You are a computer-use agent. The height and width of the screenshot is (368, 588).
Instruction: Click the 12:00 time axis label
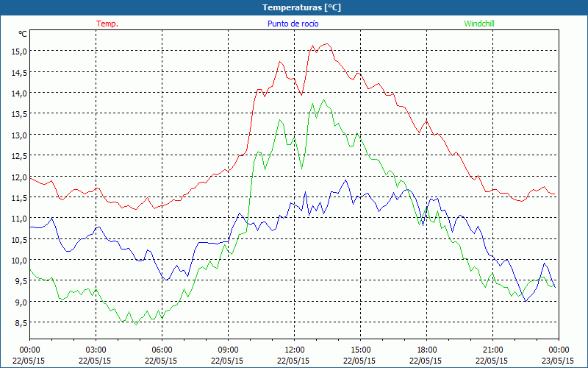coord(295,350)
